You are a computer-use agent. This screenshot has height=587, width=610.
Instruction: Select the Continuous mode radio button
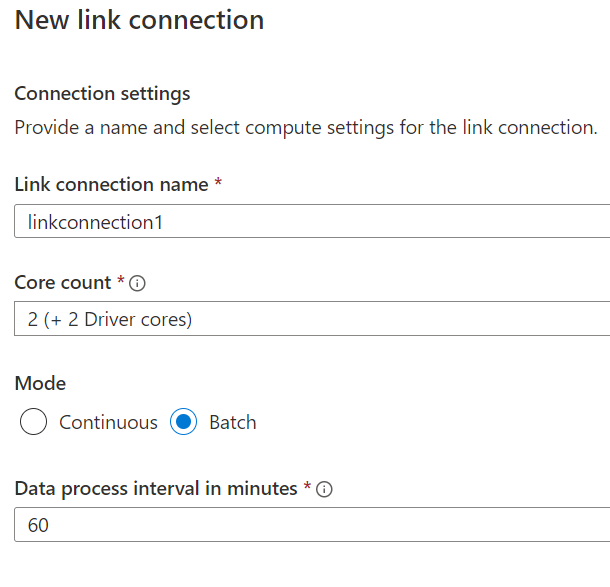click(33, 422)
